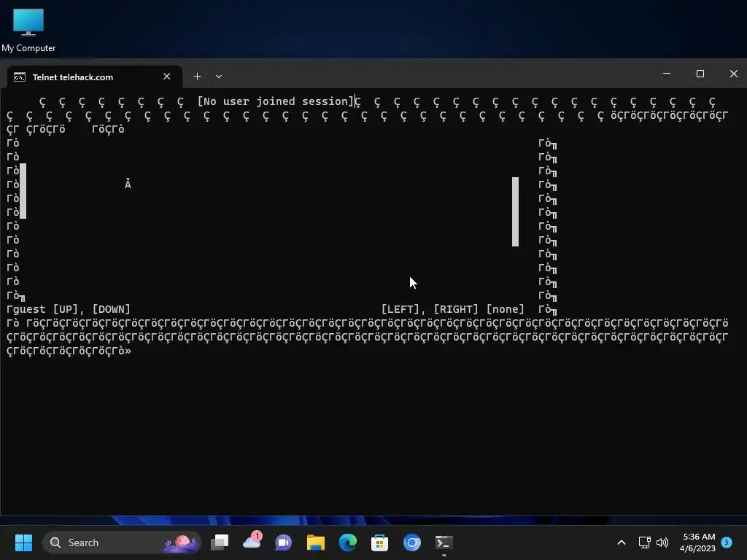Click the '[UP],' key label
Image resolution: width=747 pixels, height=560 pixels.
pos(69,309)
